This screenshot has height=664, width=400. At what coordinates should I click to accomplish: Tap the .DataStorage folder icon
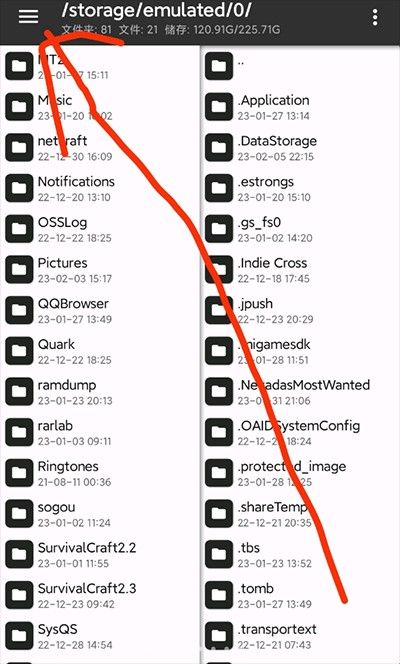219,147
